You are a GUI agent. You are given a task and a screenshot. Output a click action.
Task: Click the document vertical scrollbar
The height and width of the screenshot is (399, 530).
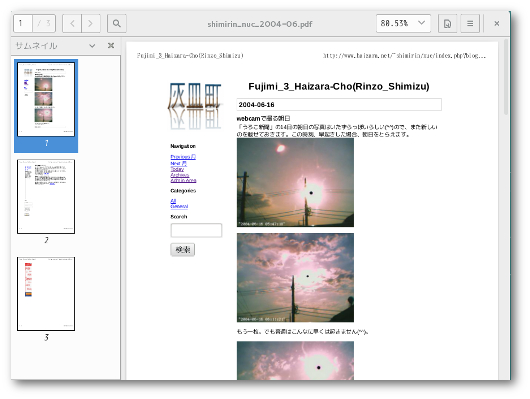[506, 77]
